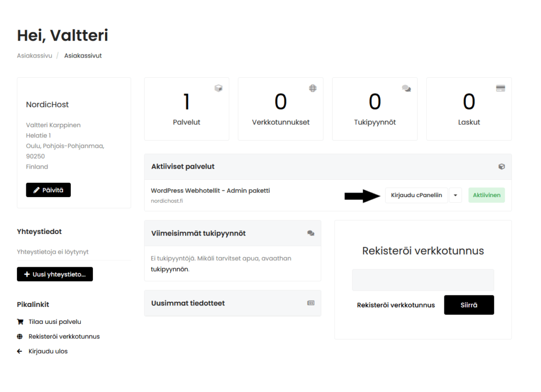The width and height of the screenshot is (541, 392).
Task: Click the comments icon in Viimeisimmät tukipyynnöt header
Action: point(311,233)
